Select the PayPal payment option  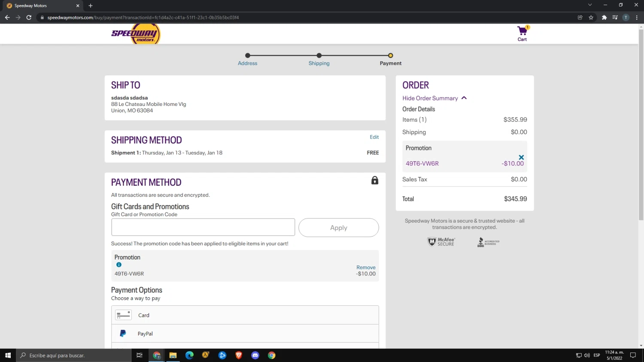pos(245,334)
